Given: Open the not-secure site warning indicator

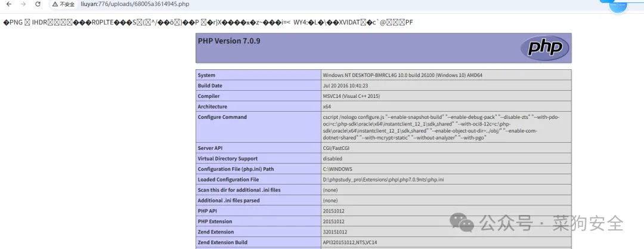Looking at the screenshot, I should 63,4.
